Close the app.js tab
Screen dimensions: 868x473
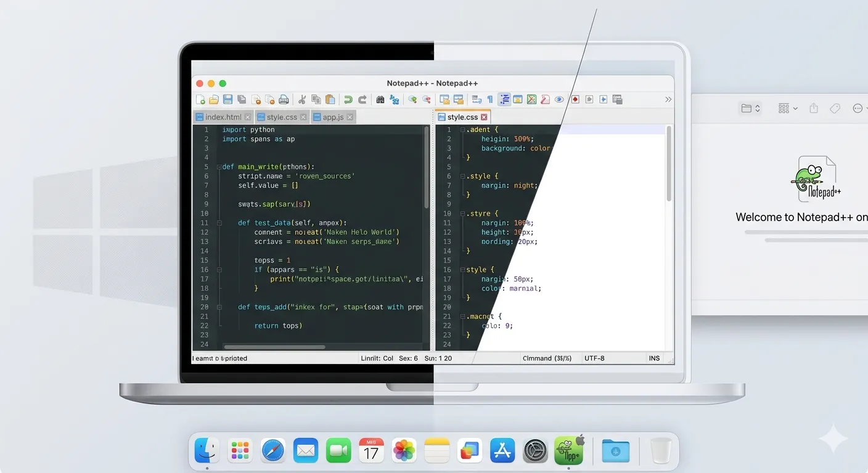click(x=350, y=117)
